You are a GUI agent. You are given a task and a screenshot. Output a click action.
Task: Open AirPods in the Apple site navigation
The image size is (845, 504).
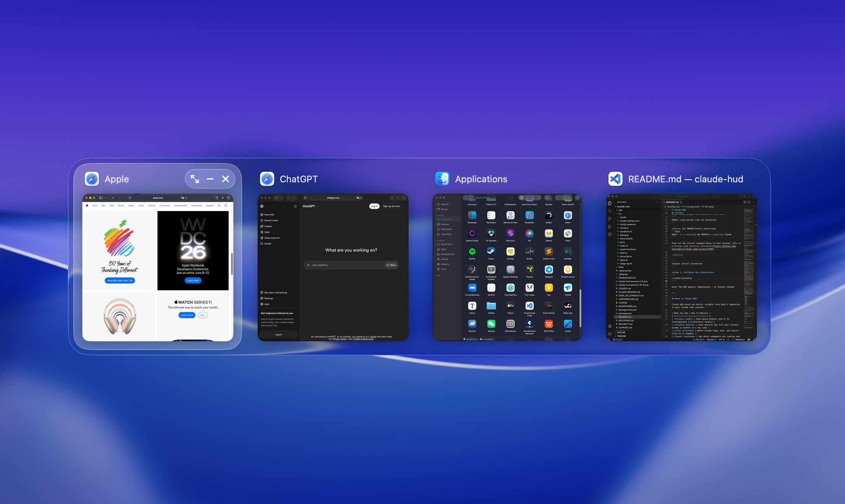[x=152, y=205]
